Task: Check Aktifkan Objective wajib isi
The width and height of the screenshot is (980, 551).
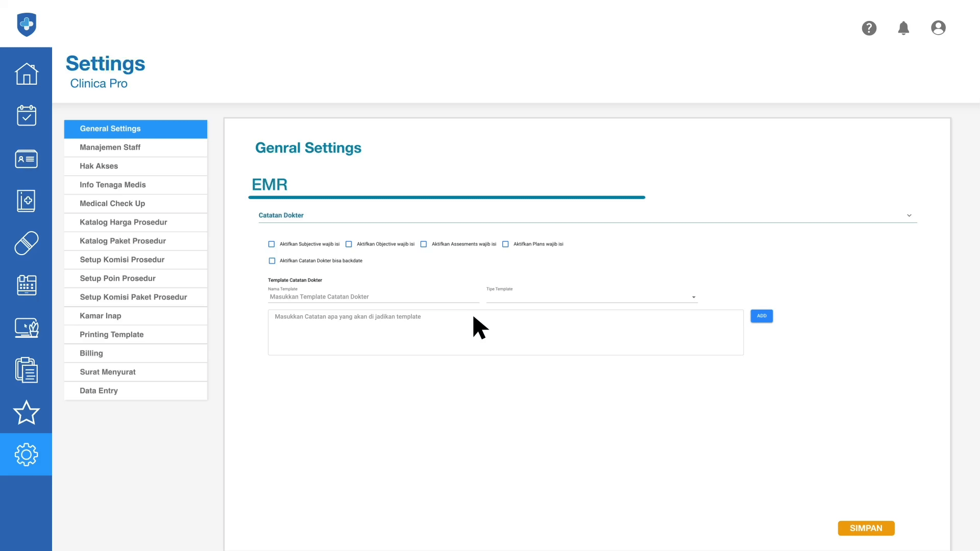Action: click(x=349, y=244)
